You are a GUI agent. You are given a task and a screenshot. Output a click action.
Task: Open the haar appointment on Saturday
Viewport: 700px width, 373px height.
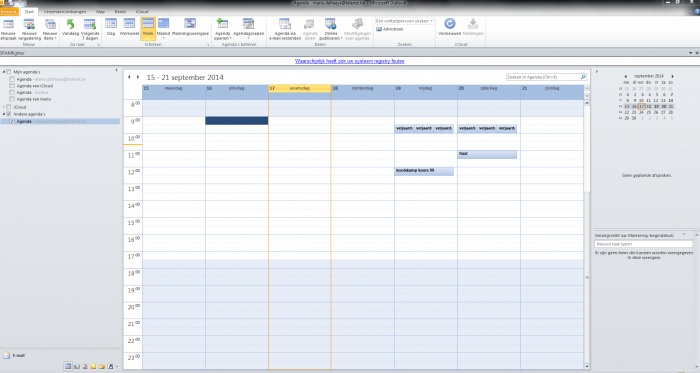click(x=487, y=154)
